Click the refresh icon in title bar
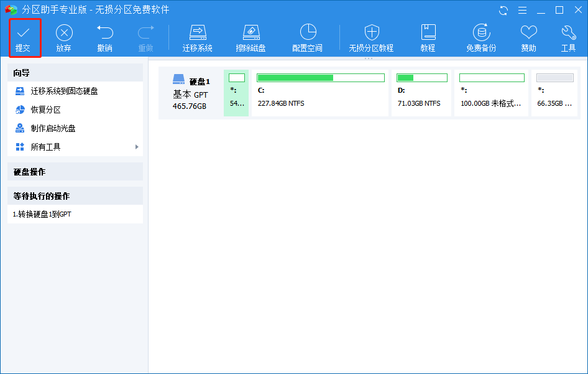This screenshot has width=588, height=374. [x=503, y=11]
